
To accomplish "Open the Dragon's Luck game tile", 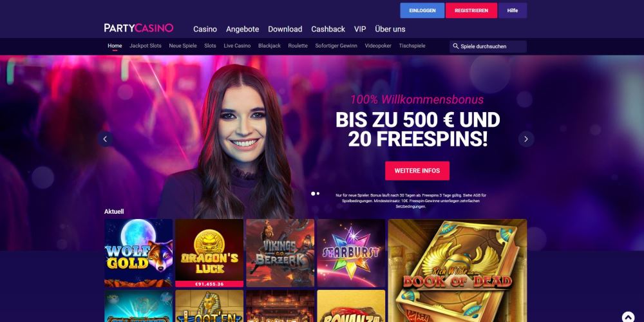I will click(209, 253).
